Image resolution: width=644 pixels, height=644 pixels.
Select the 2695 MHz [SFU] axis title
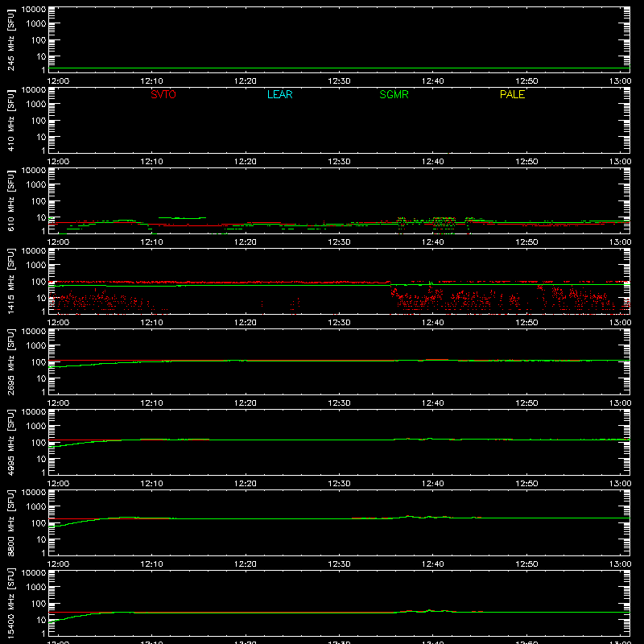click(10, 362)
